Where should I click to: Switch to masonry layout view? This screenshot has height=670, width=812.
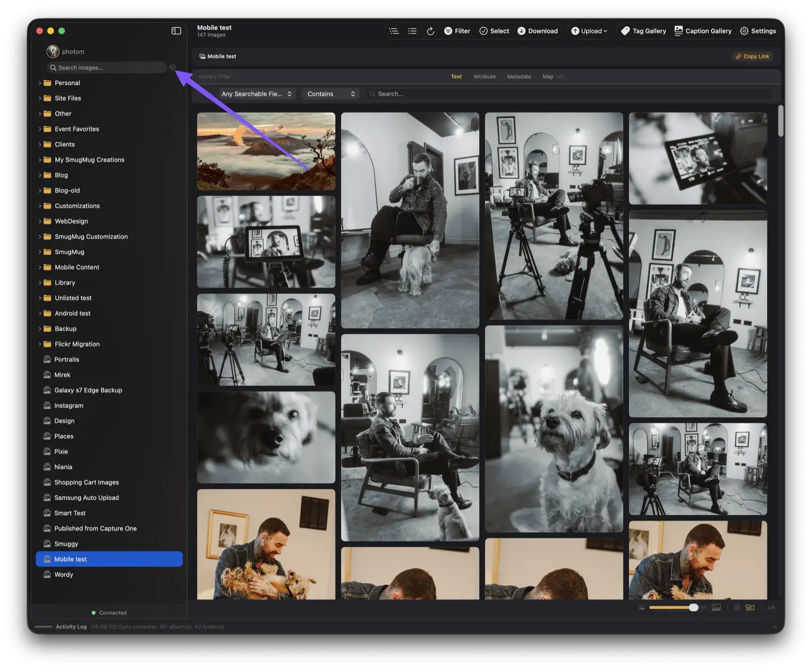click(750, 608)
